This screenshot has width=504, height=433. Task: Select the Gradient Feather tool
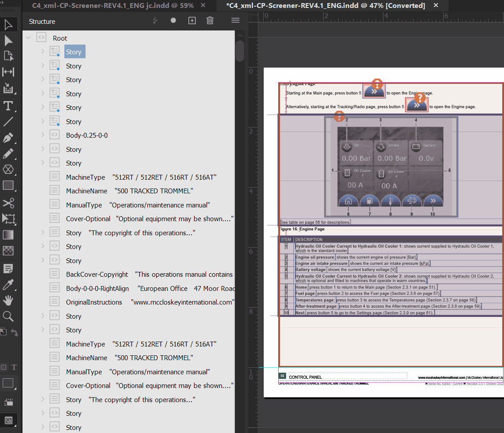pyautogui.click(x=8, y=251)
